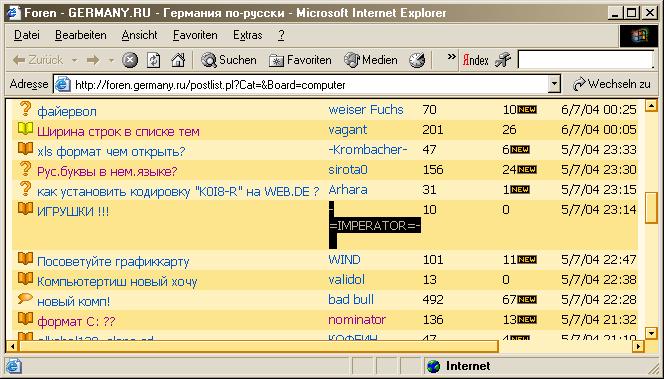This screenshot has height=379, width=664.
Task: Open thread xls формат чем открыть?
Action: point(111,152)
